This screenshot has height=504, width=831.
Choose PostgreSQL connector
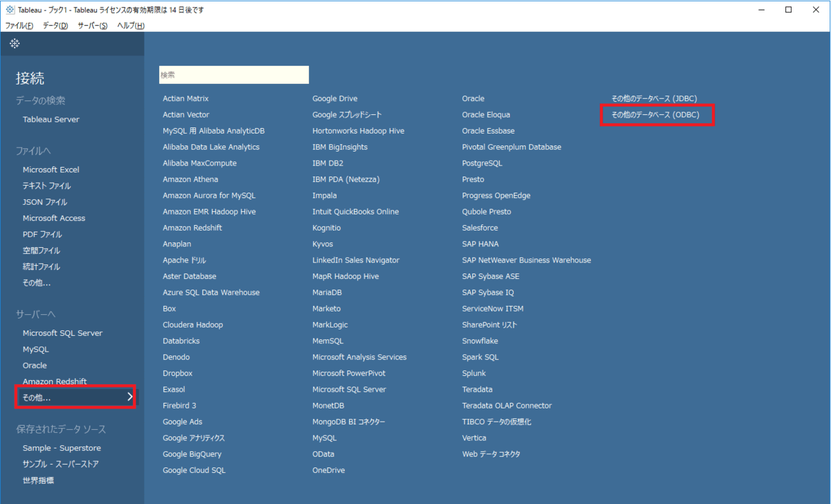(482, 163)
